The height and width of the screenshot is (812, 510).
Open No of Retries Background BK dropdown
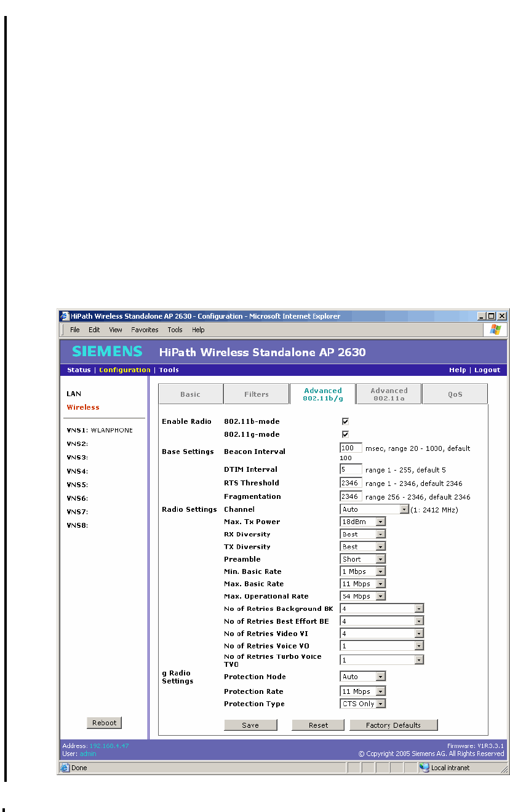pos(382,608)
